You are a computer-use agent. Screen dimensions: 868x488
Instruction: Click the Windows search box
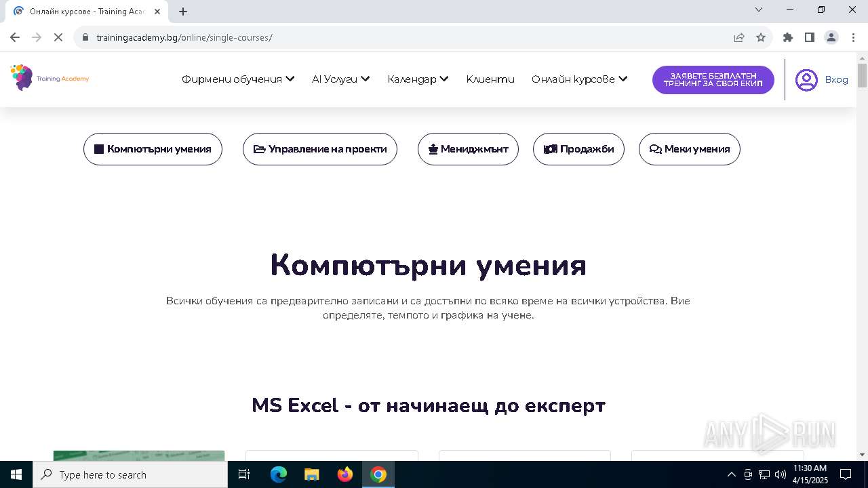pos(130,474)
